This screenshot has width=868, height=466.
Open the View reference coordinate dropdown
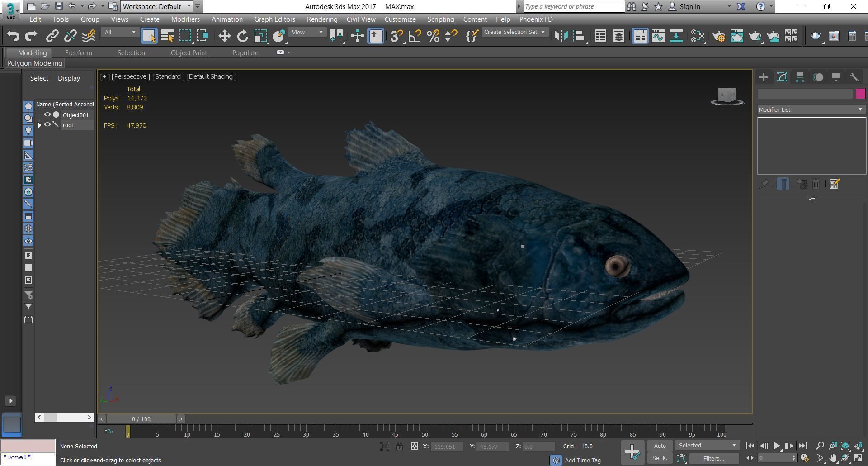[307, 32]
